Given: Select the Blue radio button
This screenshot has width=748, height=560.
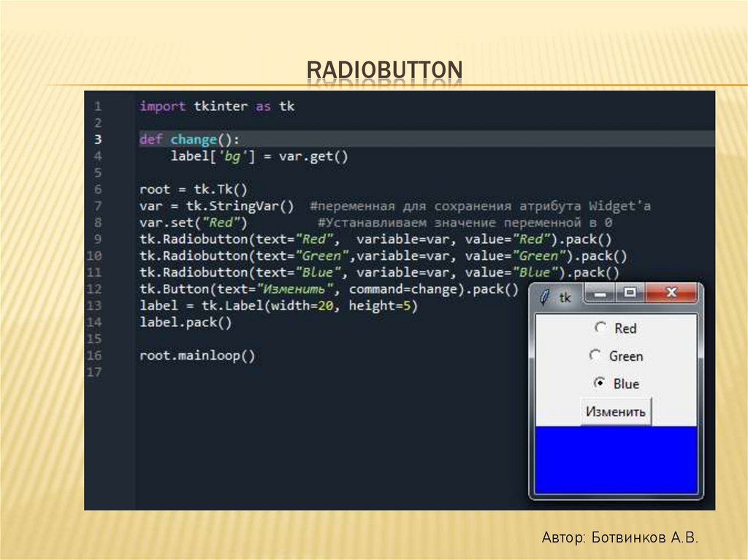Looking at the screenshot, I should pos(615,383).
